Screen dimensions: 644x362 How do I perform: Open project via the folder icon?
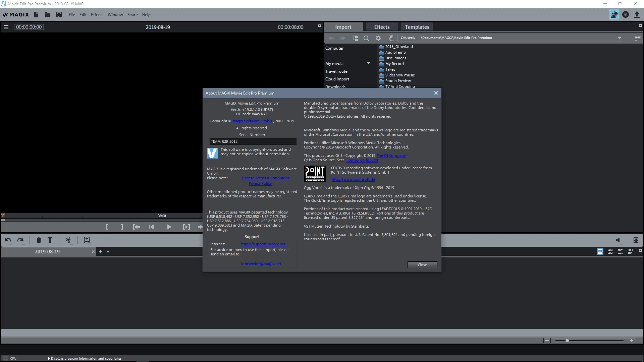[48, 14]
